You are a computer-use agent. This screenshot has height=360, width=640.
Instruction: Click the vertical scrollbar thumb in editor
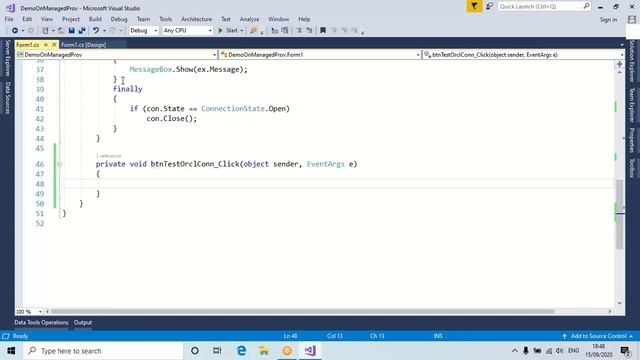coord(620,214)
